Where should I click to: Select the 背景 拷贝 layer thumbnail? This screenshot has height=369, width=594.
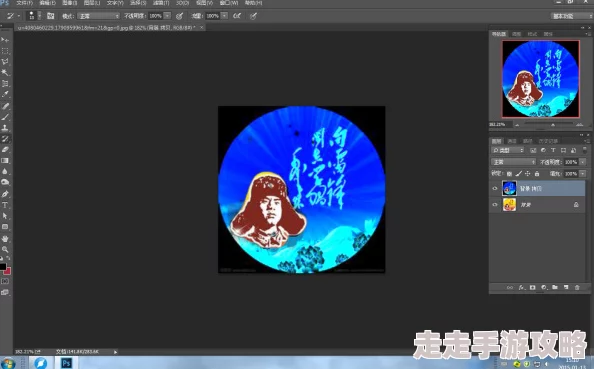[x=509, y=188]
